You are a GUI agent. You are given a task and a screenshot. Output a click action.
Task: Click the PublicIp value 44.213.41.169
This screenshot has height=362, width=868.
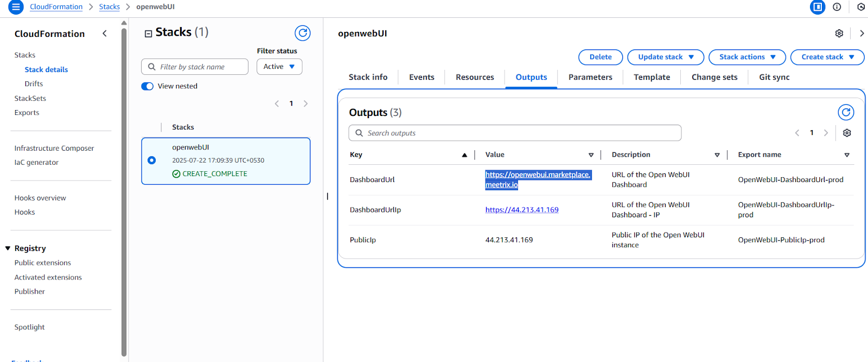[509, 240]
